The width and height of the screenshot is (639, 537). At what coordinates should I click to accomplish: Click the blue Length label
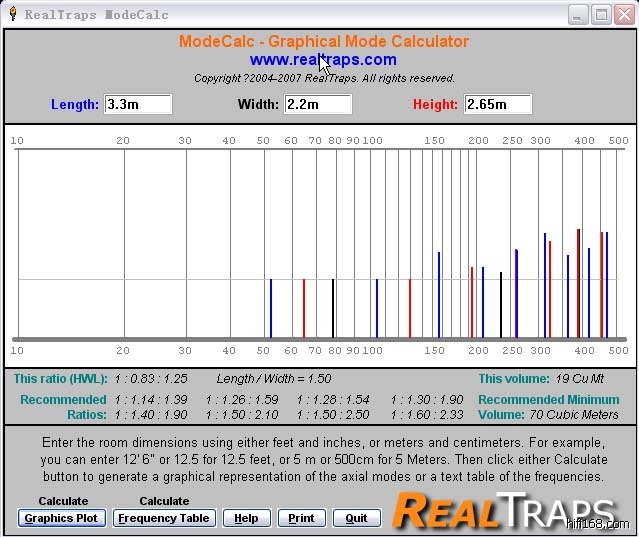tap(75, 104)
